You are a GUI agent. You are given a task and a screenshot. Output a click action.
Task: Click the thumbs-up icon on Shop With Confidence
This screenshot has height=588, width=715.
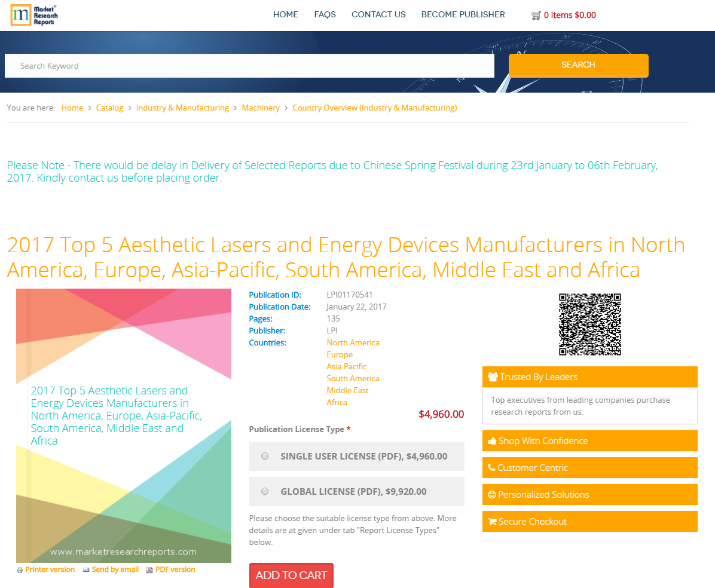[x=492, y=441]
